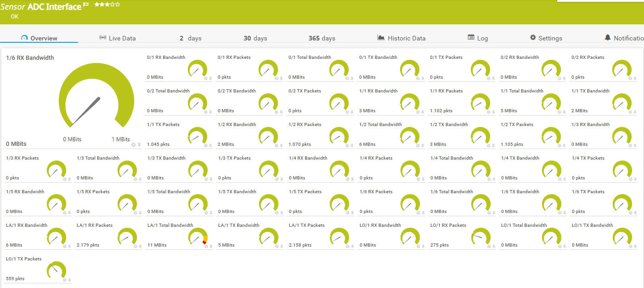Toggle pin on 0/1 TX Packets channel
The width and height of the screenshot is (644, 288).
(493, 79)
